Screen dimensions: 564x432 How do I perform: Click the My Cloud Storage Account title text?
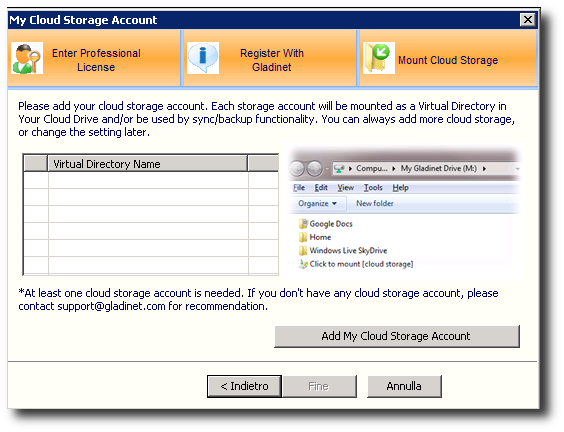[83, 20]
